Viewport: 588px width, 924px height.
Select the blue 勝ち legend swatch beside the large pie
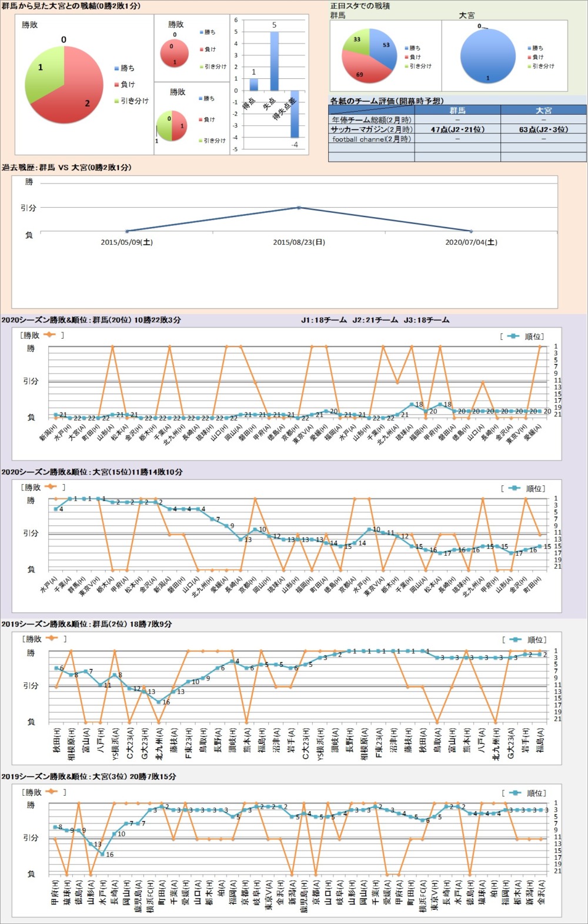116,69
